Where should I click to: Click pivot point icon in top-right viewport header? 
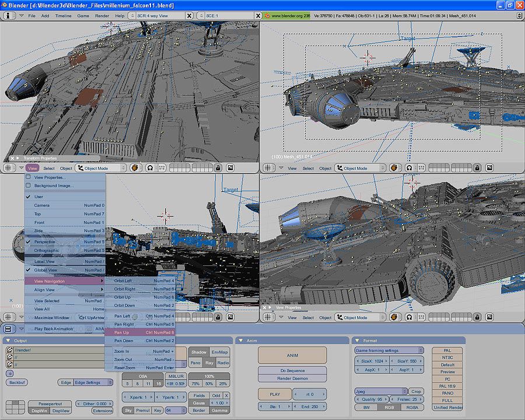pyautogui.click(x=409, y=168)
